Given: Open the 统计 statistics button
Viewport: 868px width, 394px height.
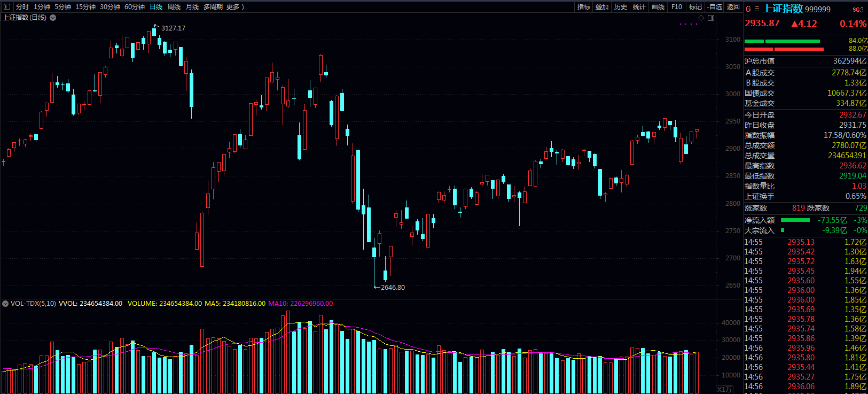Looking at the screenshot, I should [x=639, y=7].
